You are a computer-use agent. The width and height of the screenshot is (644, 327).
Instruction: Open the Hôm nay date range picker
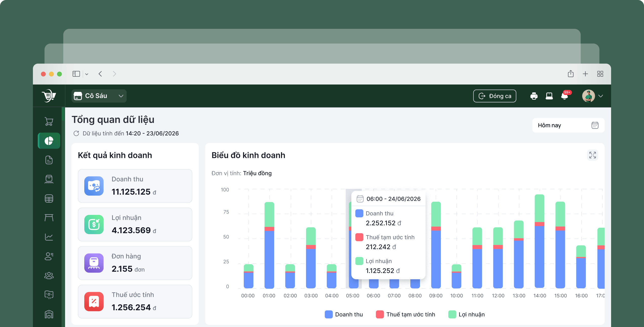568,125
